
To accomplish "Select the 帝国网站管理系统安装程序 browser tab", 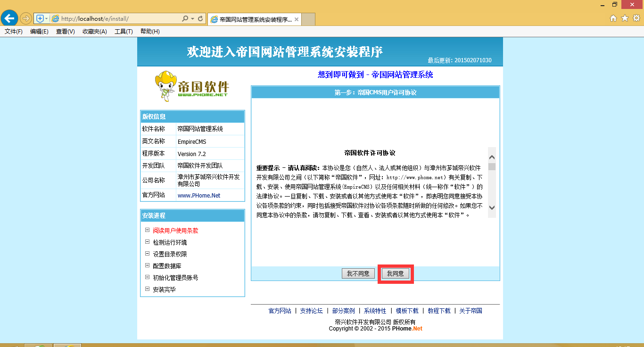I will [x=255, y=19].
